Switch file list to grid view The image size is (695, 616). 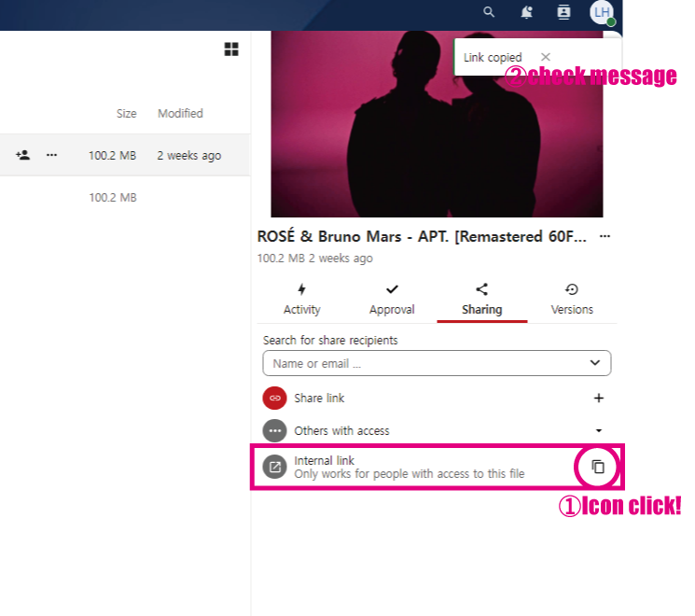coord(231,49)
